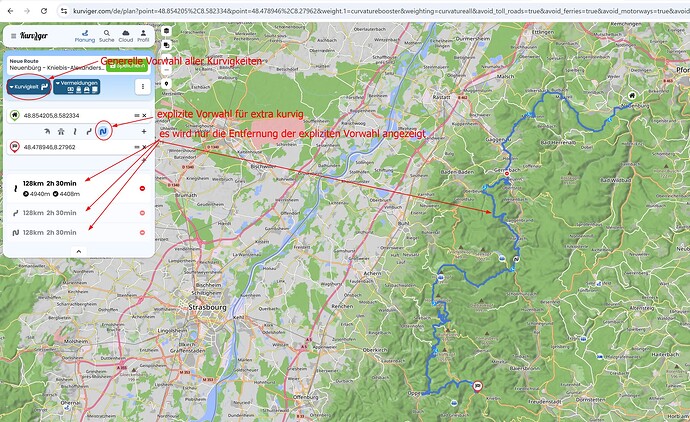690x422 pixels.
Task: Open the Suche tab
Action: (106, 36)
